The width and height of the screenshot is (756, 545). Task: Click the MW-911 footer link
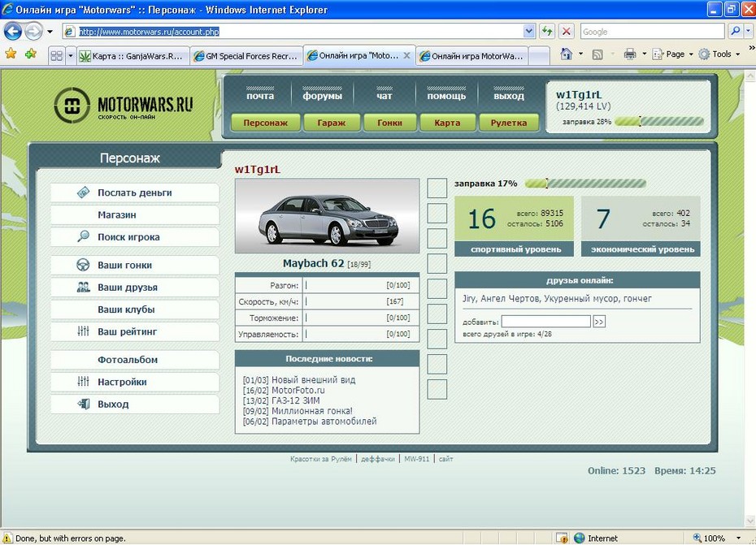pyautogui.click(x=416, y=459)
